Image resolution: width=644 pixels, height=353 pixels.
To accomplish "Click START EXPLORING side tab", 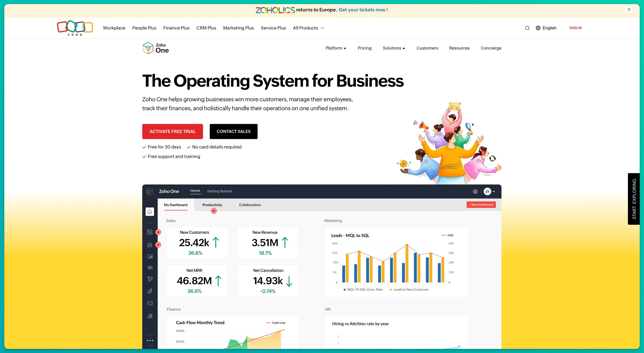I will point(634,199).
